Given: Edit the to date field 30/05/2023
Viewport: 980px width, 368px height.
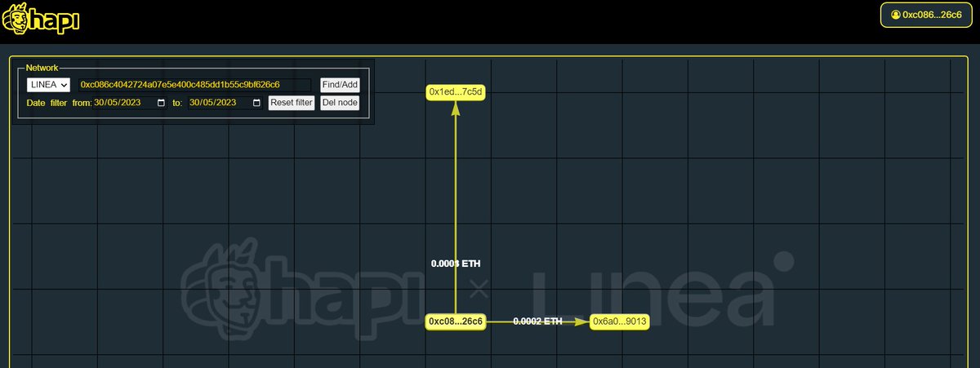Looking at the screenshot, I should coord(226,103).
